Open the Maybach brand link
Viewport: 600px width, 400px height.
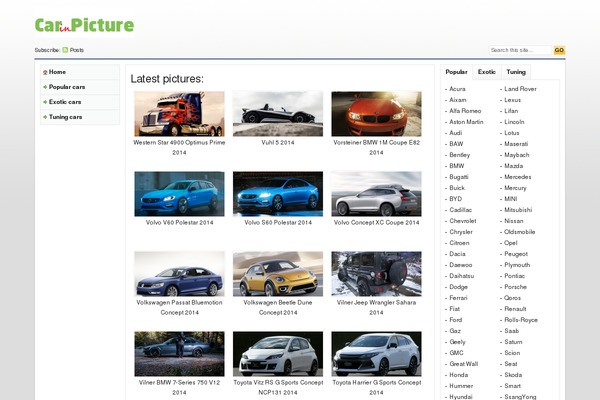click(x=517, y=155)
